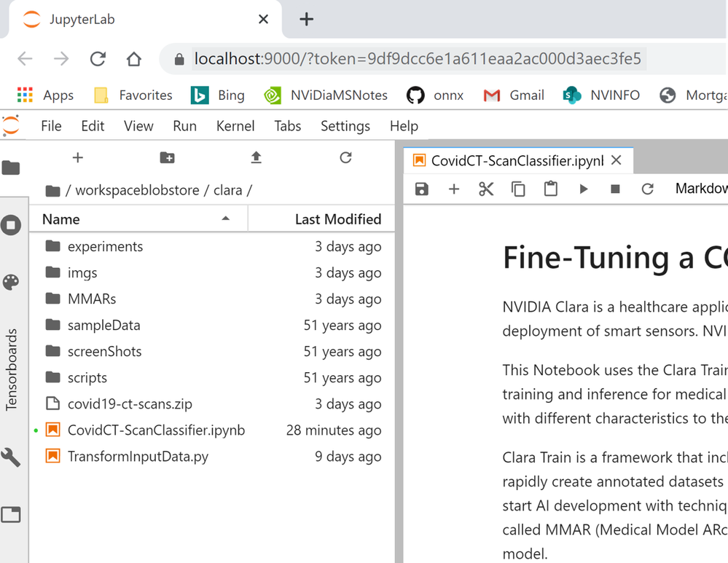Select the experiments folder

(x=212, y=246)
